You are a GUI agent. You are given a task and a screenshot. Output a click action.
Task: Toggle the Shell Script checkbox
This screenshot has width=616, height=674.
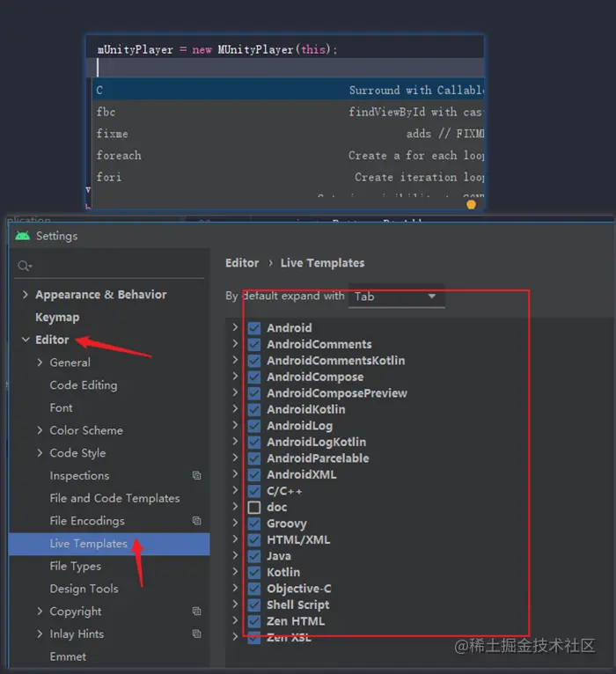pos(254,604)
